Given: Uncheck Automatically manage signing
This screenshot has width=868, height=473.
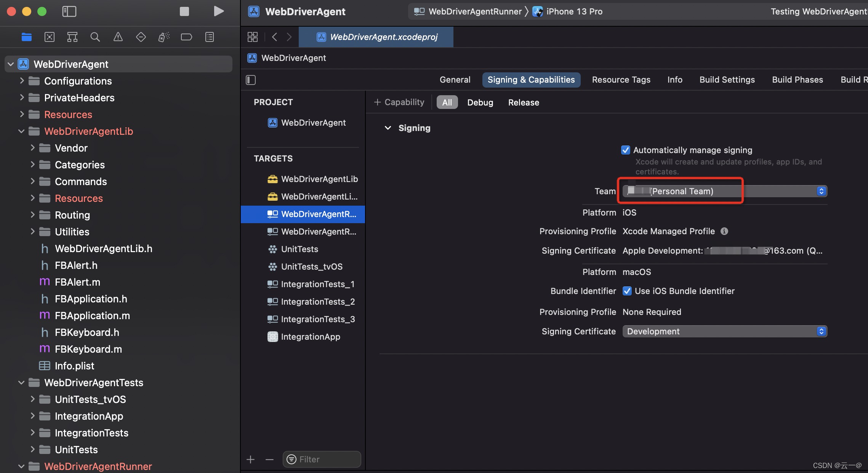Looking at the screenshot, I should (625, 150).
